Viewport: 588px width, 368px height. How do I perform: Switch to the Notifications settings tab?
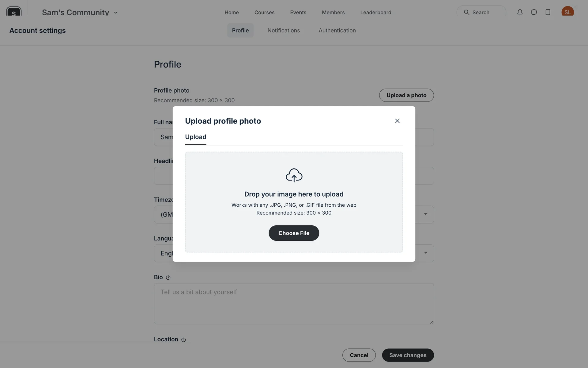pyautogui.click(x=284, y=30)
